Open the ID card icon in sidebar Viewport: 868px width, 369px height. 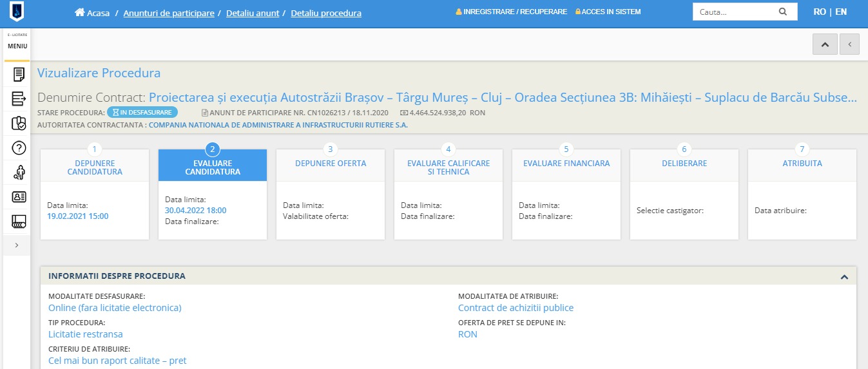tap(19, 197)
